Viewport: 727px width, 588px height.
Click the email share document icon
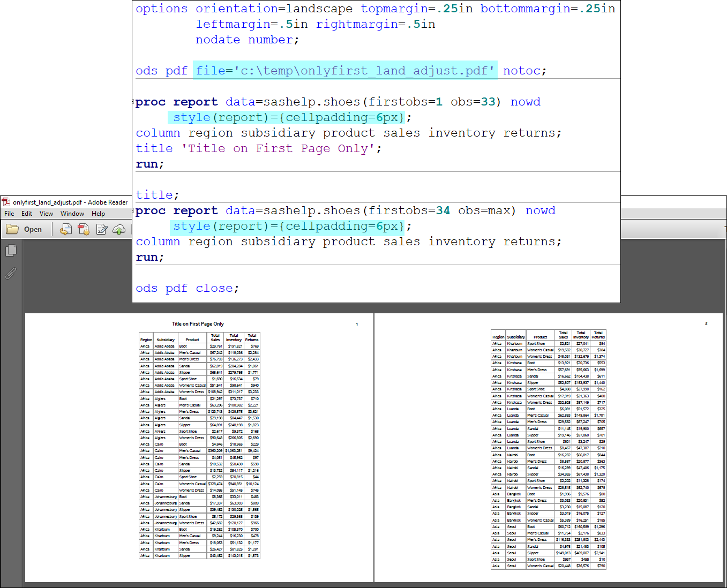(x=65, y=229)
